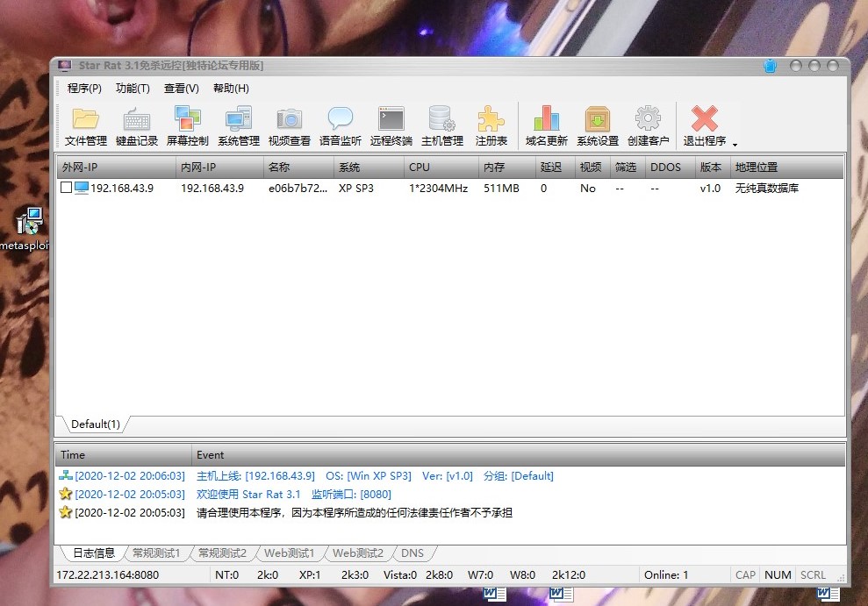Click the 地理位置 column header
The width and height of the screenshot is (868, 606).
786,167
